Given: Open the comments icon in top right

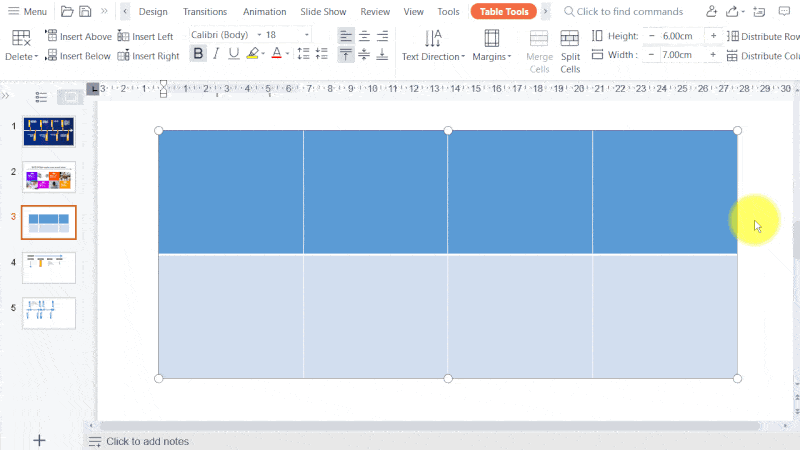Looking at the screenshot, I should [x=784, y=11].
